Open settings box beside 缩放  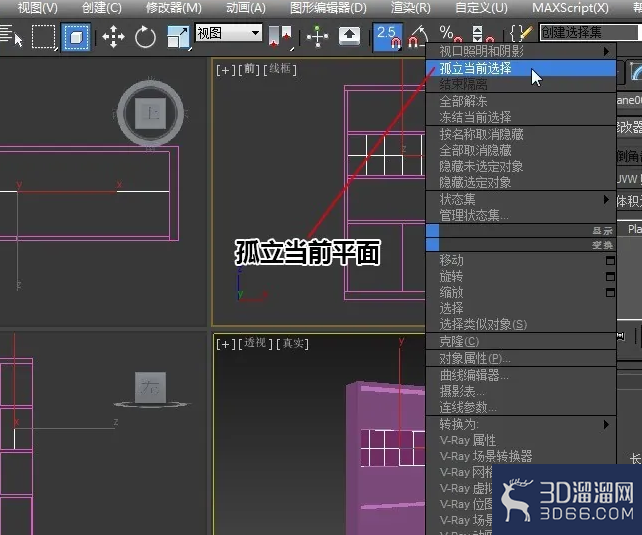tap(610, 292)
